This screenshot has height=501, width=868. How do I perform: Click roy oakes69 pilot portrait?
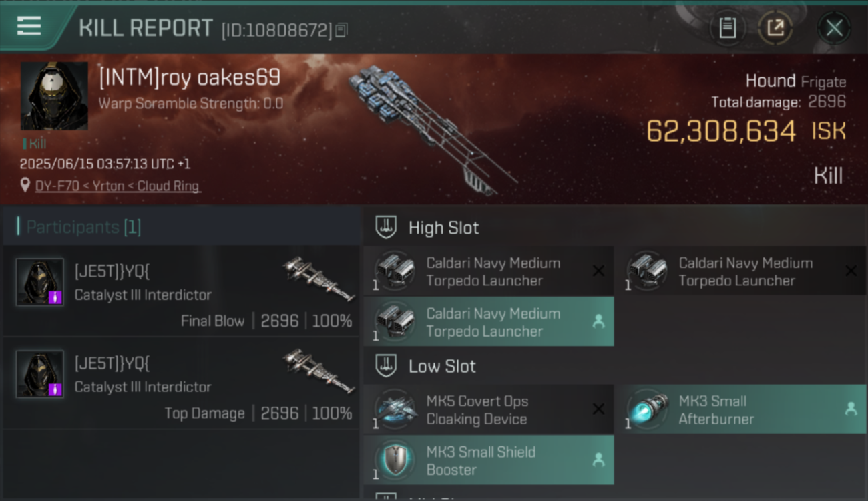point(54,96)
